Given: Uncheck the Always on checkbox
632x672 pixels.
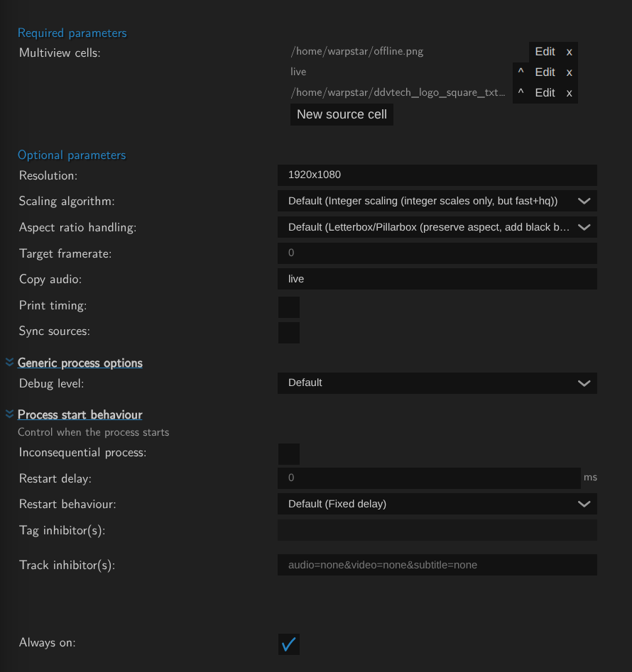Looking at the screenshot, I should click(x=289, y=644).
